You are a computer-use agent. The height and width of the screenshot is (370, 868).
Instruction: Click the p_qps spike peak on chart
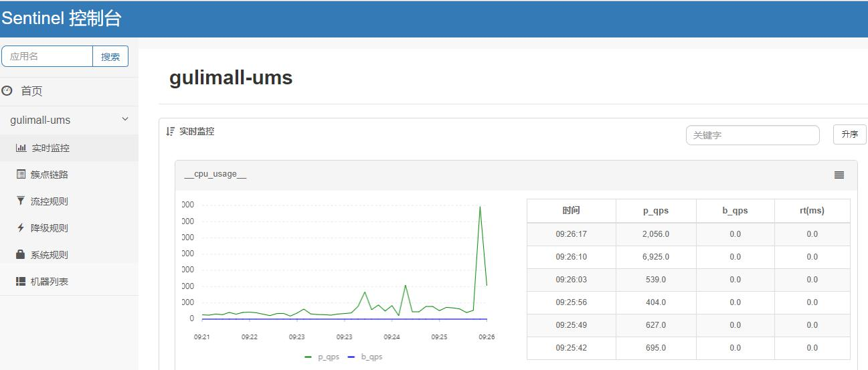click(x=480, y=207)
